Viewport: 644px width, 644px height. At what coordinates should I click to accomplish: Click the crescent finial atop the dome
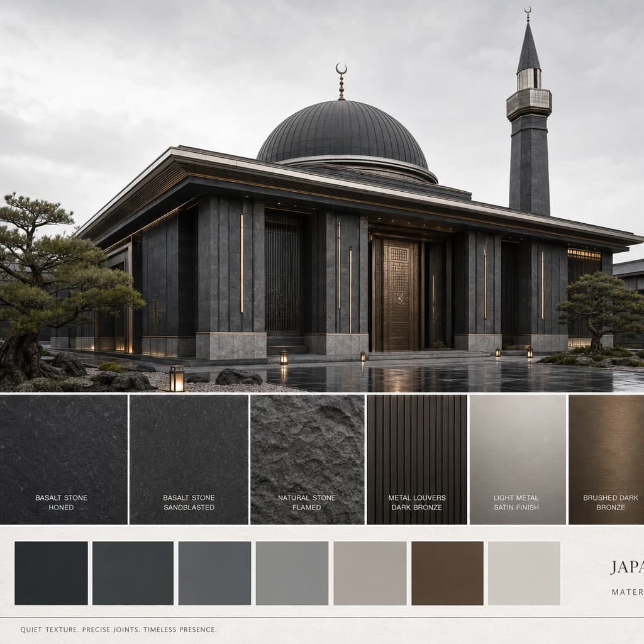coord(341,81)
